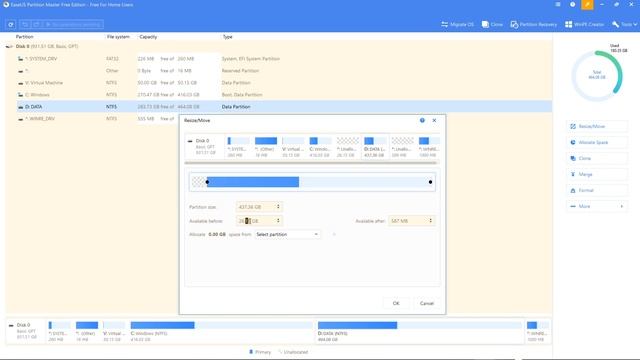The image size is (640, 360).
Task: Select C: Windows (NTFS) block in bottom map
Action: (222, 331)
